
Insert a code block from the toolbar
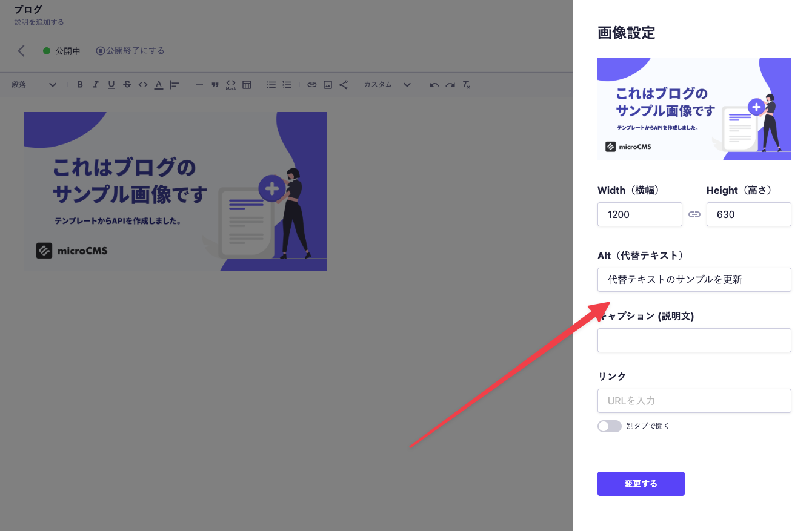231,85
